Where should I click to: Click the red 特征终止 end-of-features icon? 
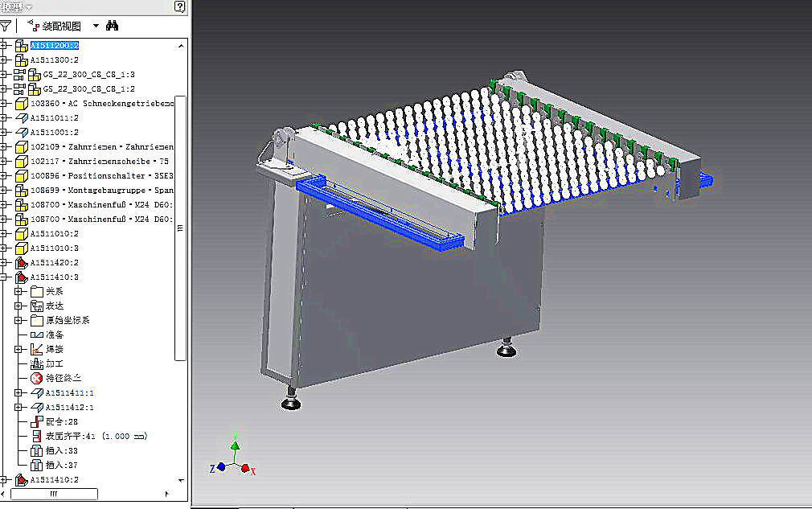coord(36,378)
